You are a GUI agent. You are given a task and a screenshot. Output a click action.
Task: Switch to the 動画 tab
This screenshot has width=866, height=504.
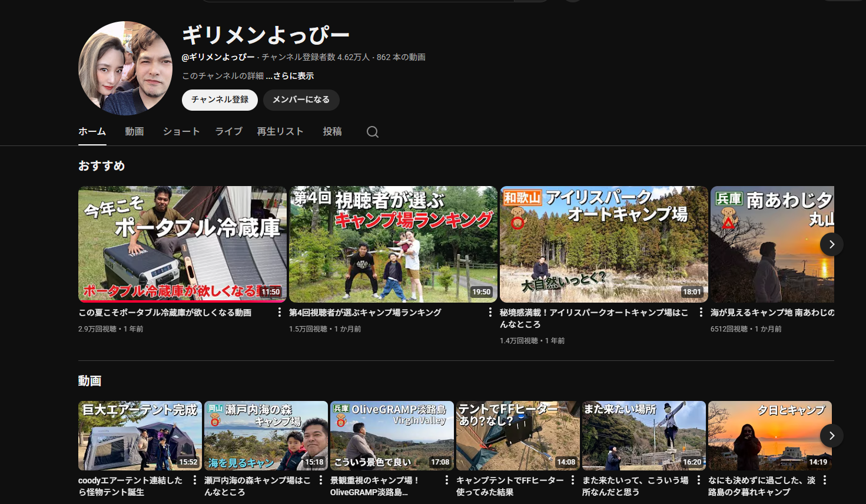tap(134, 131)
